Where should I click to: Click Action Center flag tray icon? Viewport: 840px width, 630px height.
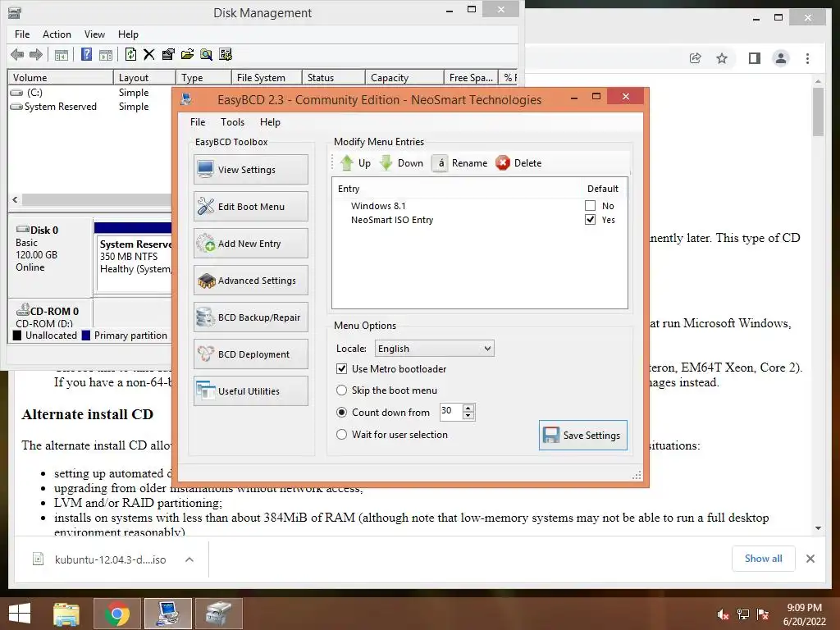[763, 614]
